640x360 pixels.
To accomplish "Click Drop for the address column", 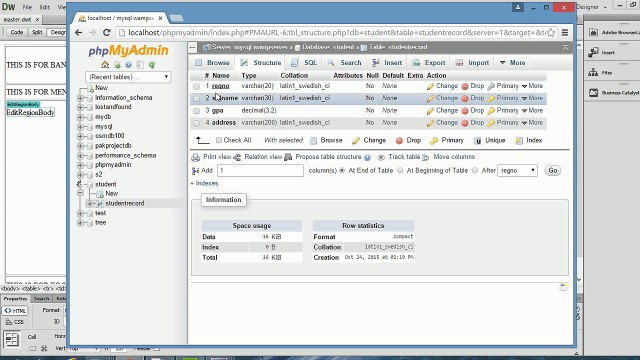I will pos(473,123).
